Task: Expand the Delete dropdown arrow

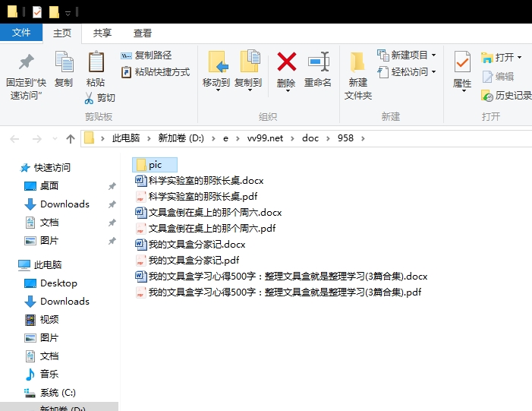Action: 288,90
